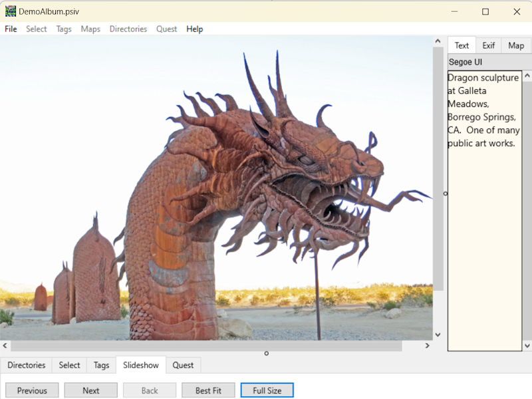Viewport: 532px width, 399px height.
Task: Switch to the Directories tab at the bottom
Action: (x=27, y=365)
